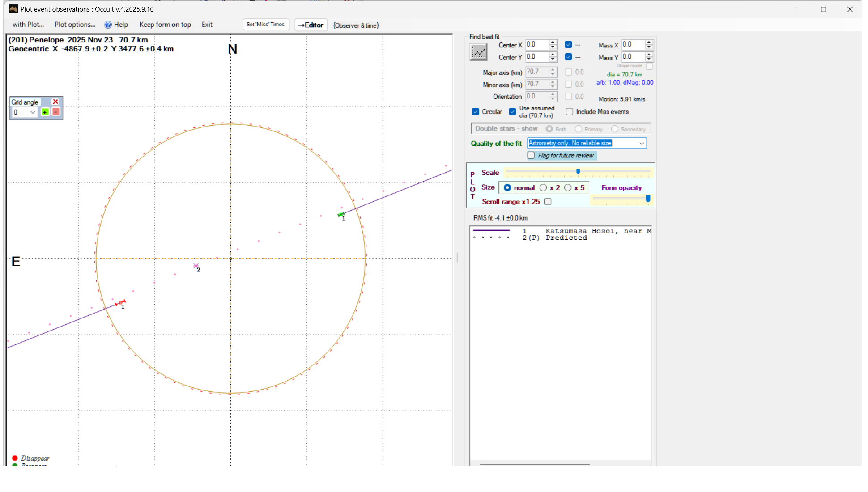This screenshot has width=868, height=492.
Task: Open the Plot options... menu
Action: pos(75,25)
